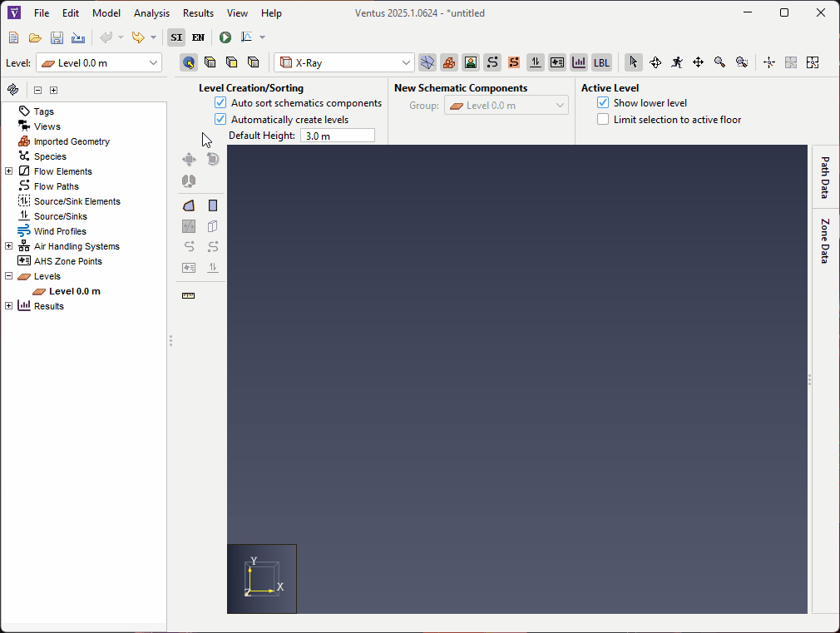This screenshot has height=633, width=840.
Task: Open the Model menu
Action: (x=106, y=12)
